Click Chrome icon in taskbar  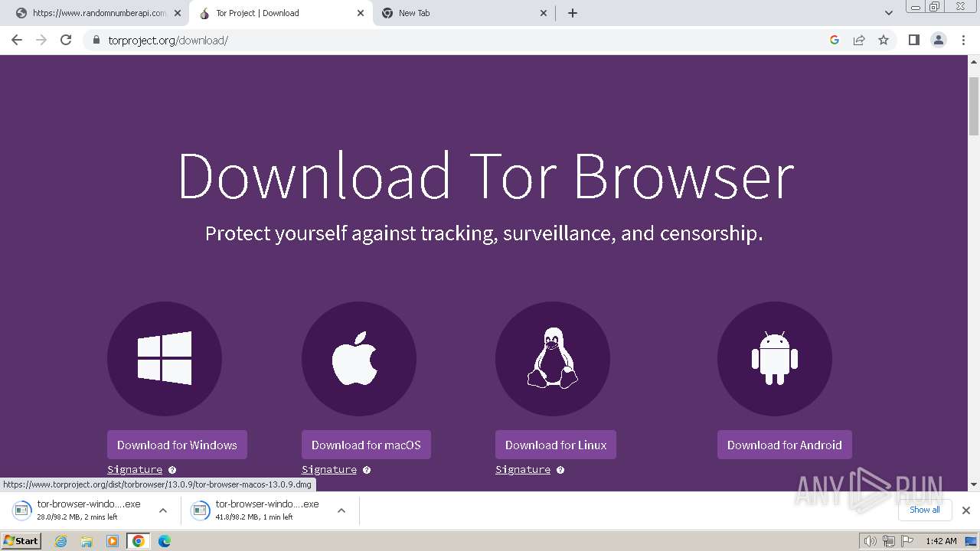(139, 541)
